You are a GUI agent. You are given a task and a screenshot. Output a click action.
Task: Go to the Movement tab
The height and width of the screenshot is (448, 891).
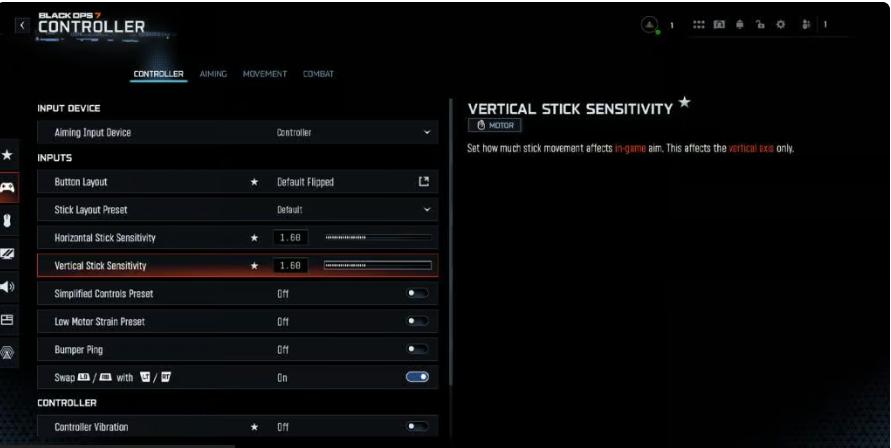pyautogui.click(x=265, y=74)
